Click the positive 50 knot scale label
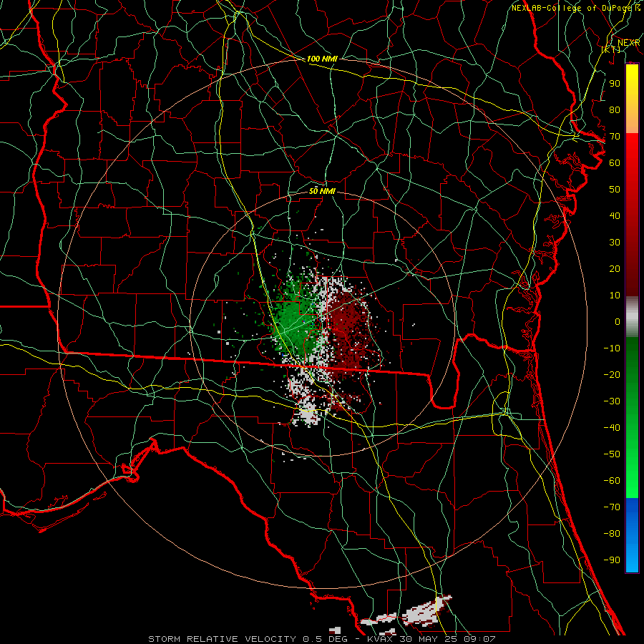 coord(615,190)
